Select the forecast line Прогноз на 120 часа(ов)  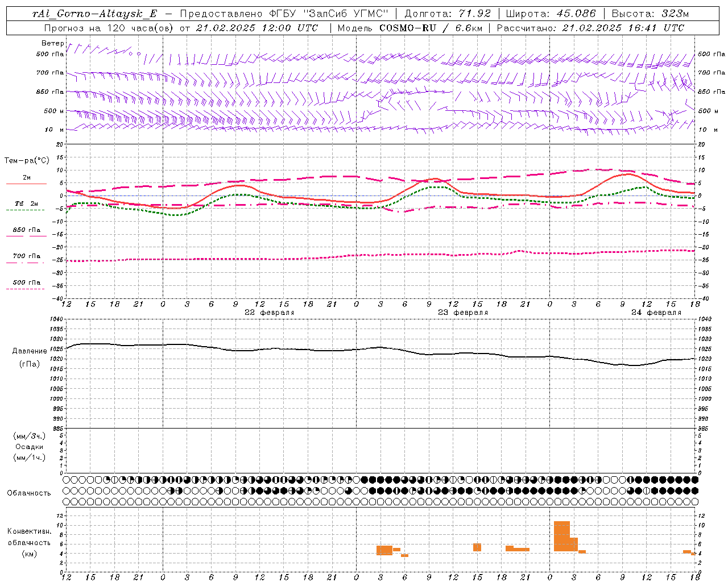pyautogui.click(x=109, y=27)
